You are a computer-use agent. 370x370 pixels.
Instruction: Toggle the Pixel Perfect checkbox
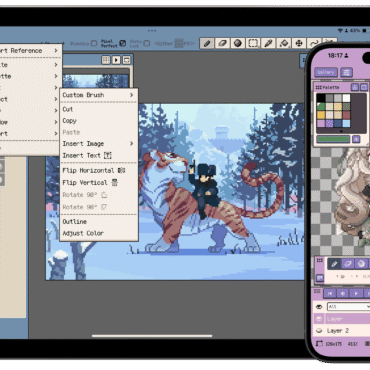(x=123, y=43)
